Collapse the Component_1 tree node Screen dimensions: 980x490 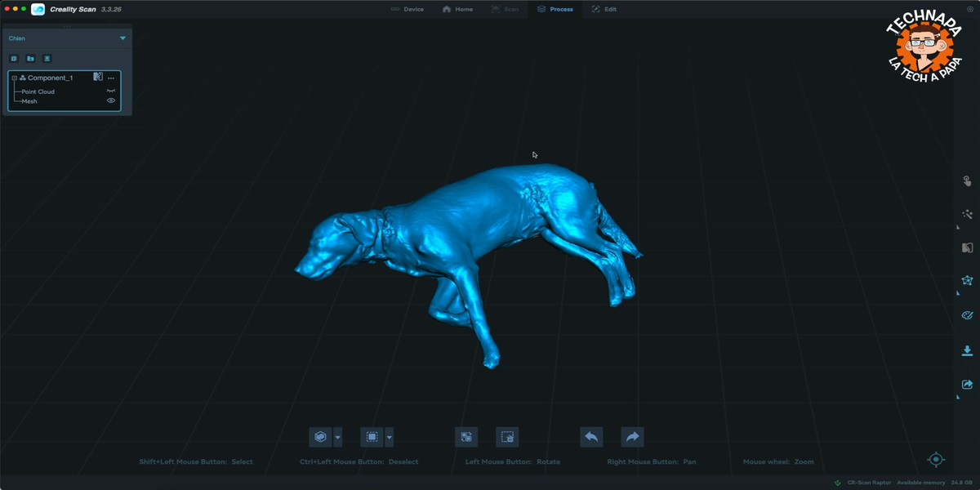click(x=14, y=78)
